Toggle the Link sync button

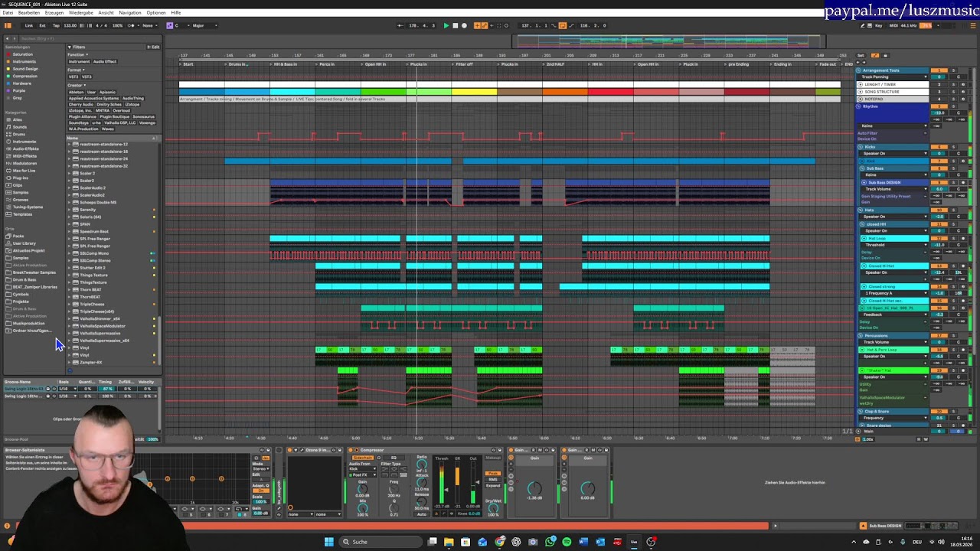pyautogui.click(x=29, y=25)
